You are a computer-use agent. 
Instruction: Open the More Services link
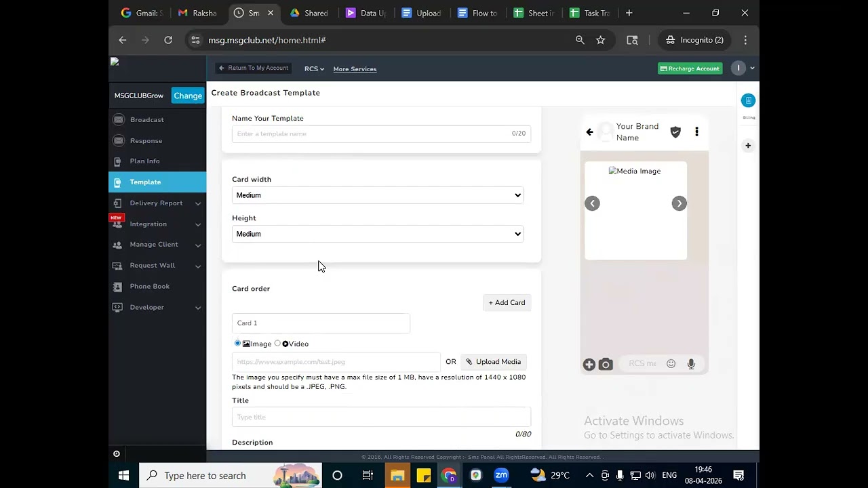355,69
